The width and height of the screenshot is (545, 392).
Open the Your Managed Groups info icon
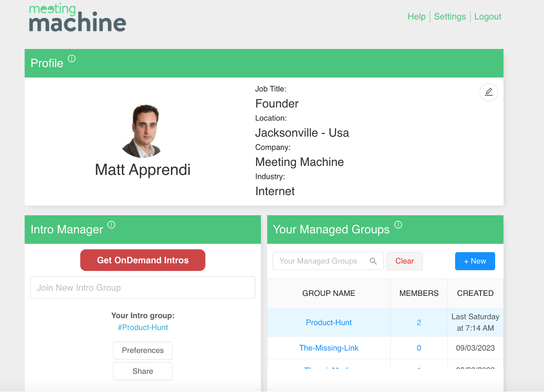click(398, 225)
